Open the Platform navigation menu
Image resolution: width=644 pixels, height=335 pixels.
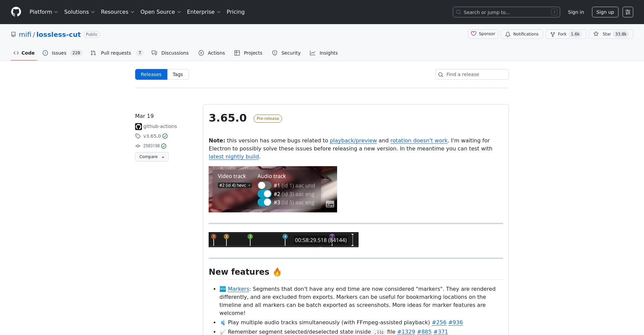(44, 12)
